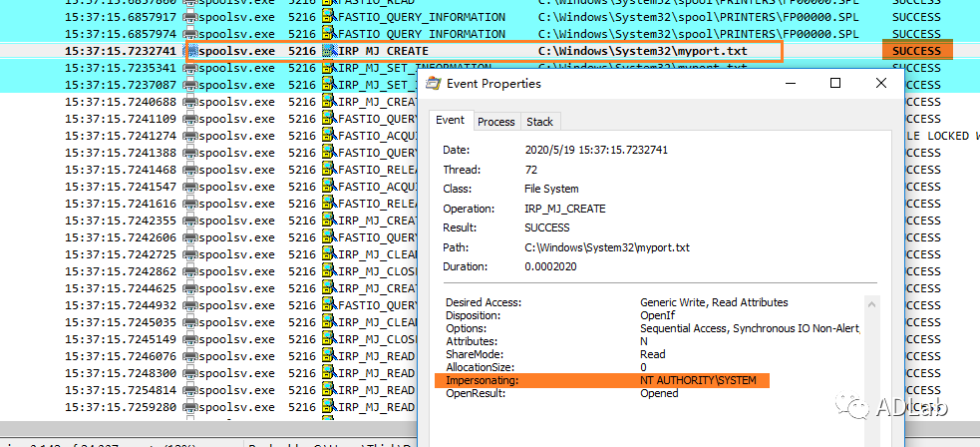Image resolution: width=980 pixels, height=447 pixels.
Task: Open the Stack tab in Event Properties
Action: (x=539, y=121)
